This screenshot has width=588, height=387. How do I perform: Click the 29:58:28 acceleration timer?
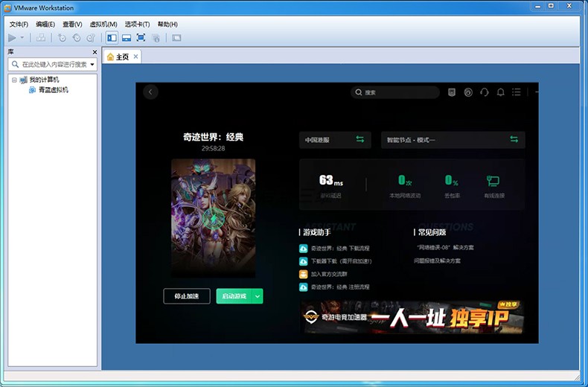pos(213,149)
